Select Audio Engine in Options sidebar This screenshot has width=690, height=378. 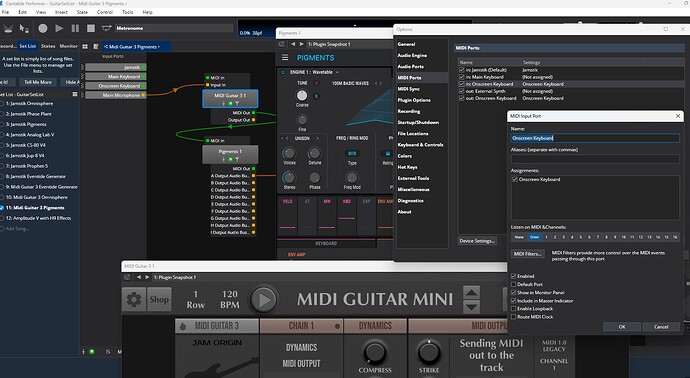(x=412, y=55)
